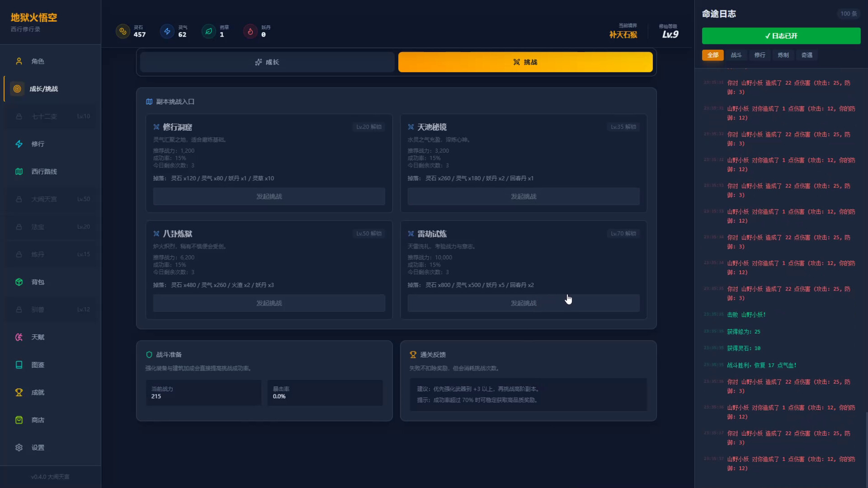Click the 药草 herb resource icon

(208, 31)
